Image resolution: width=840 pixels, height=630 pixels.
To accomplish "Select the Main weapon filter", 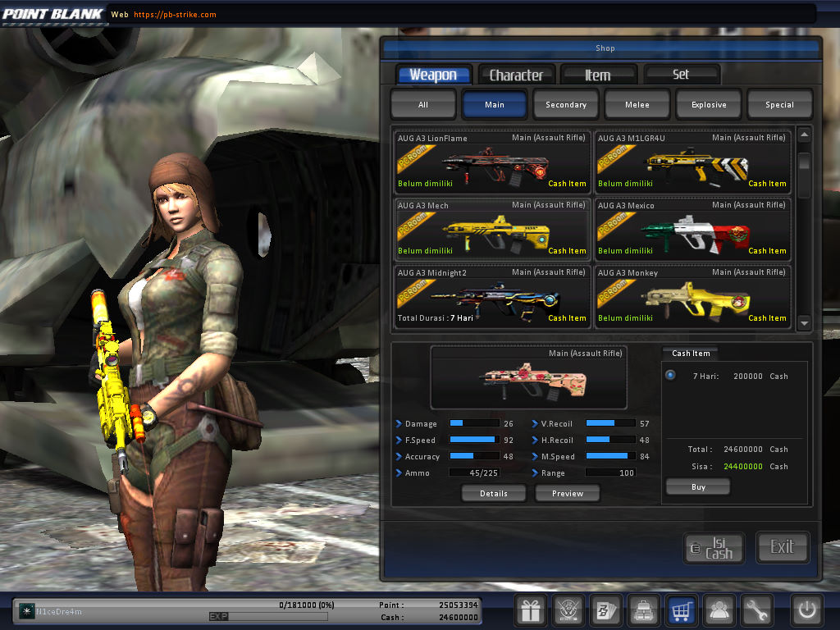I will pyautogui.click(x=495, y=104).
